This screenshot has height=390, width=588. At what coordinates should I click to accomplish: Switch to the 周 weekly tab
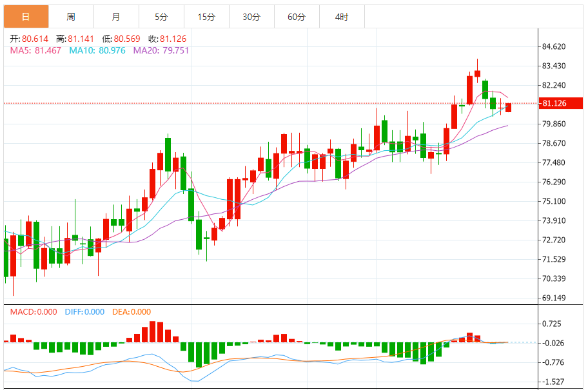[x=72, y=17]
